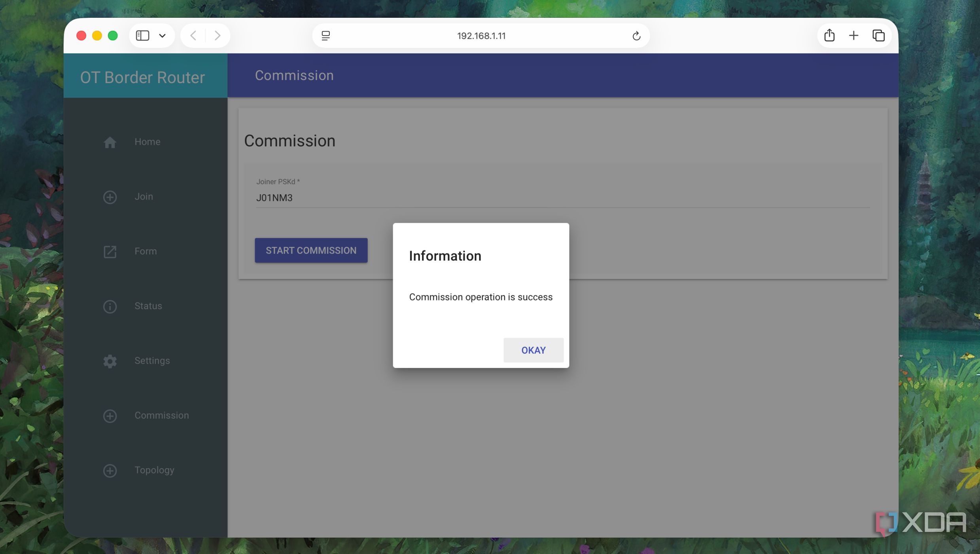Open the Join menu item
The height and width of the screenshot is (554, 980).
144,196
